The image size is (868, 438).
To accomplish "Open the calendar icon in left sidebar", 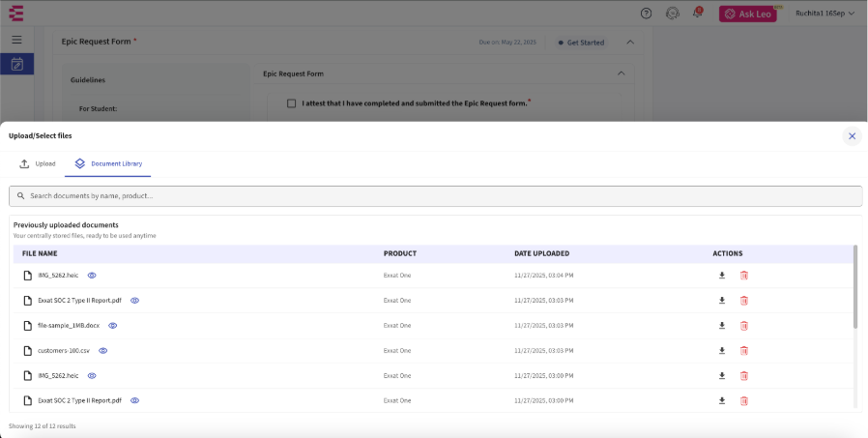I will (16, 64).
